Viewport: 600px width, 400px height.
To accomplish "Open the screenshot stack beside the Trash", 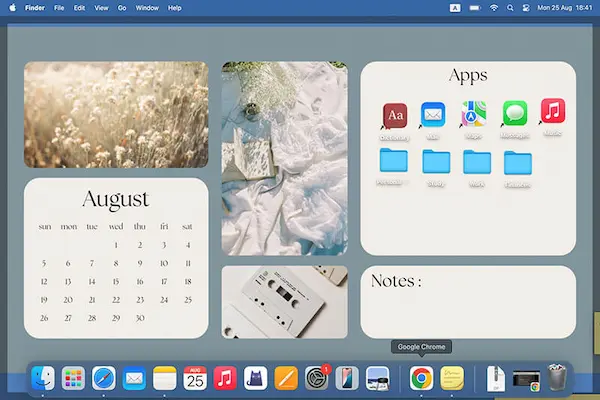I will [527, 380].
